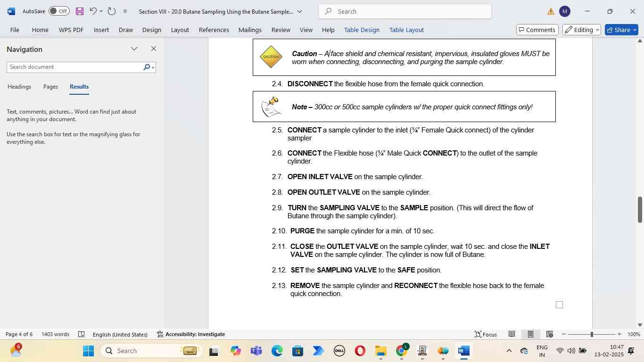The height and width of the screenshot is (362, 644).
Task: Open Focus mode from status bar
Action: 486,334
